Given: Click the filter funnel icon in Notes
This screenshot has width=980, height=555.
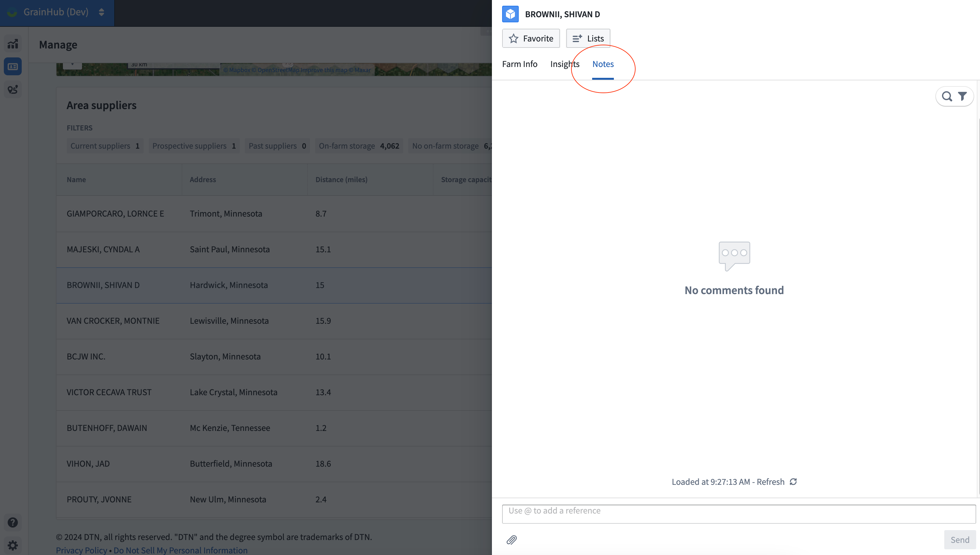Looking at the screenshot, I should coord(962,96).
